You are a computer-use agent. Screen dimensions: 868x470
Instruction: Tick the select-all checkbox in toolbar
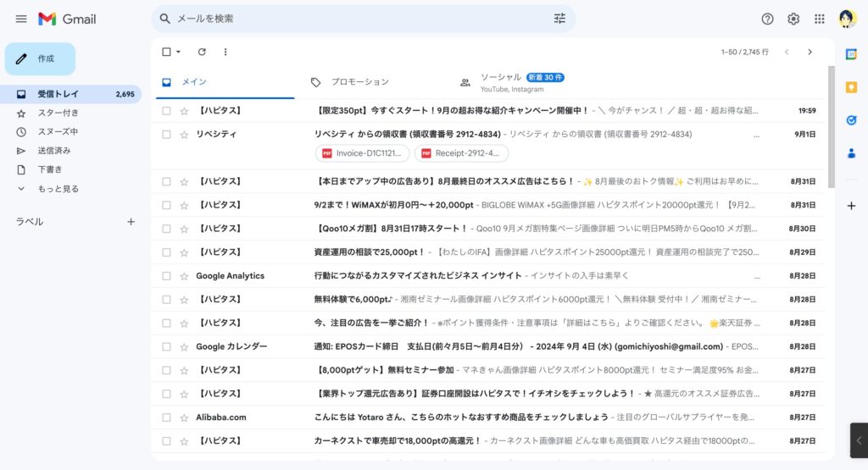166,52
